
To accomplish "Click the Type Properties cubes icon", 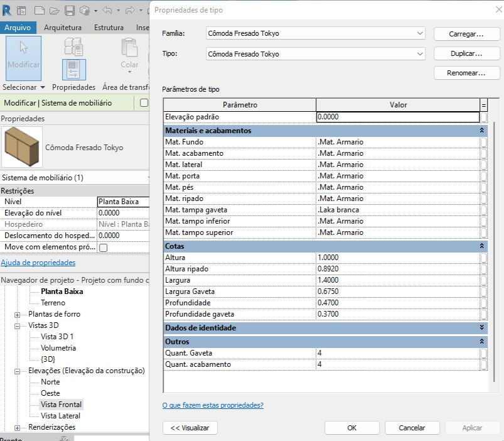I will [73, 46].
